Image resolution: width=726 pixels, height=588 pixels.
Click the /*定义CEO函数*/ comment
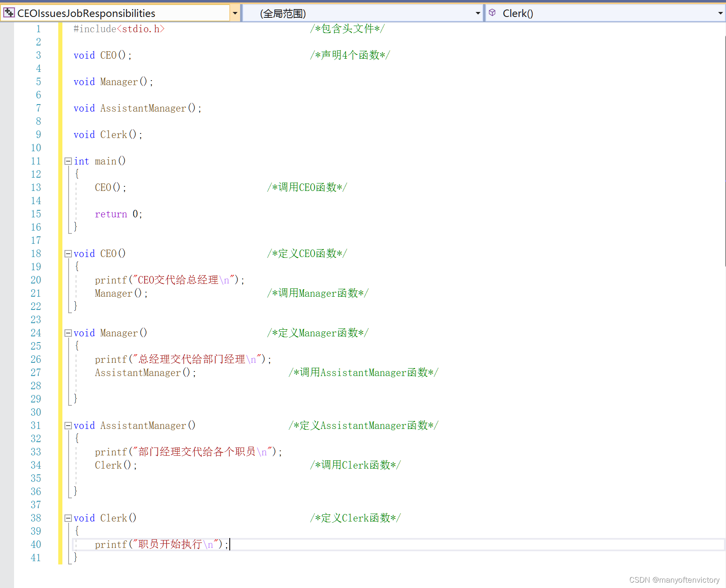coord(307,254)
